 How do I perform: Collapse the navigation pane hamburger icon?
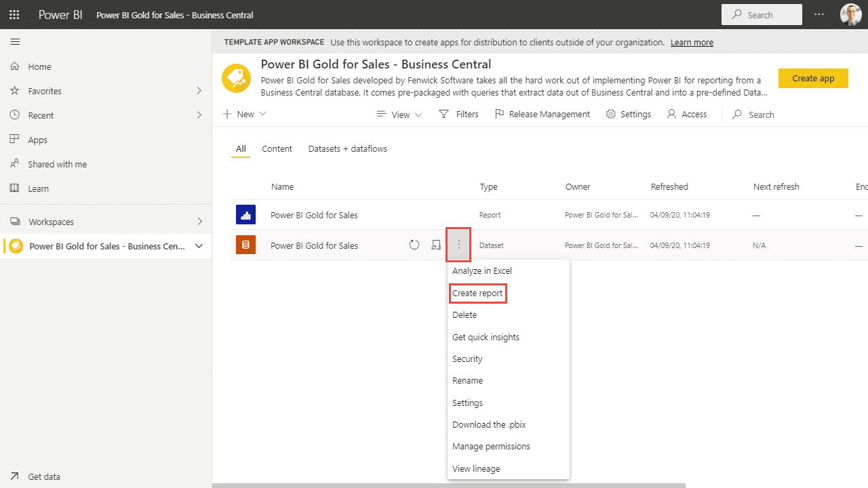click(x=15, y=41)
